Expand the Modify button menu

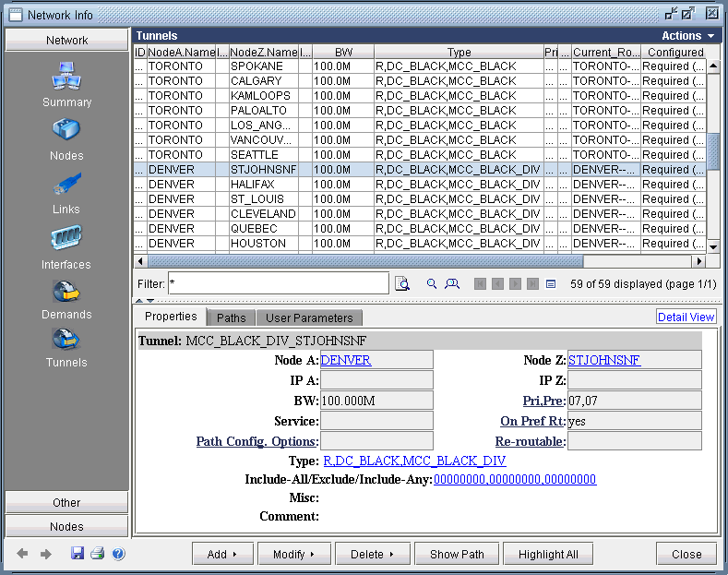[x=293, y=554]
